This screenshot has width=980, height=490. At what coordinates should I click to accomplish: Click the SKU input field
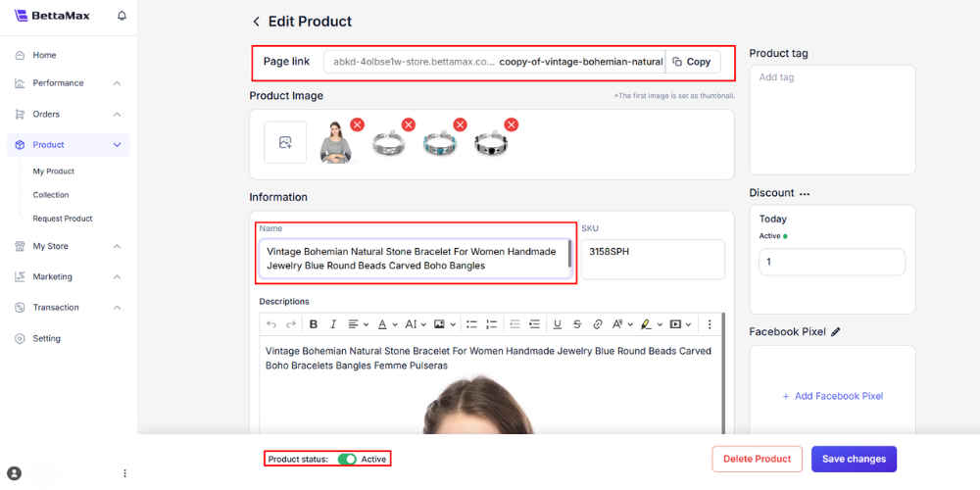pyautogui.click(x=652, y=260)
